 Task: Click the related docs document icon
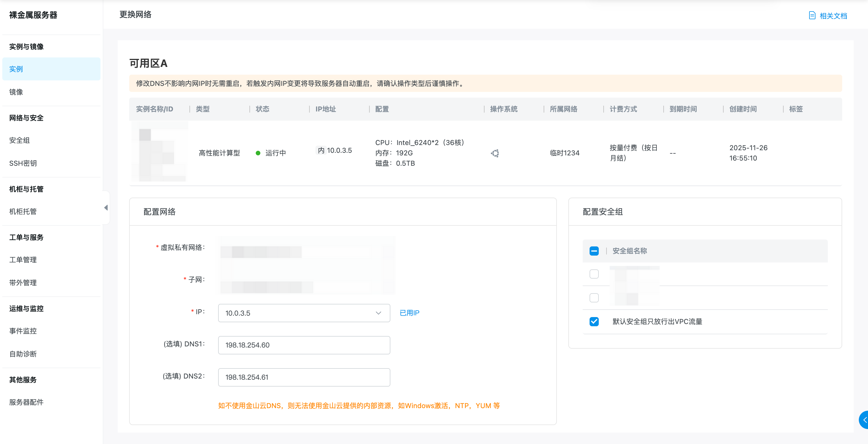[812, 16]
